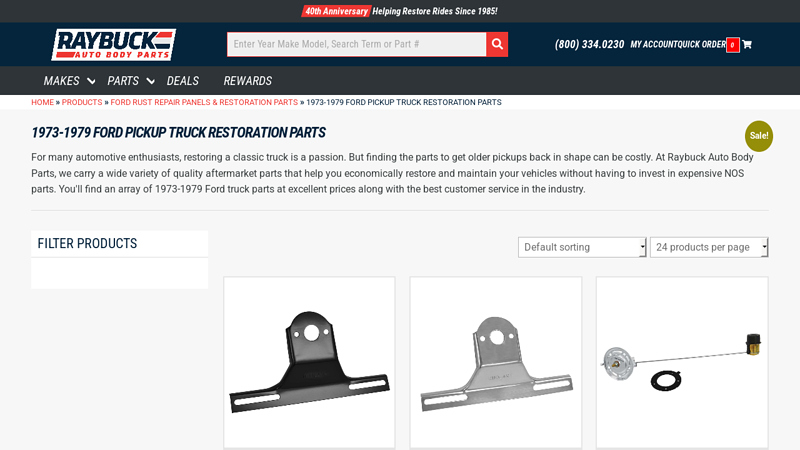Image resolution: width=800 pixels, height=450 pixels.
Task: Click the My Account link
Action: (653, 45)
